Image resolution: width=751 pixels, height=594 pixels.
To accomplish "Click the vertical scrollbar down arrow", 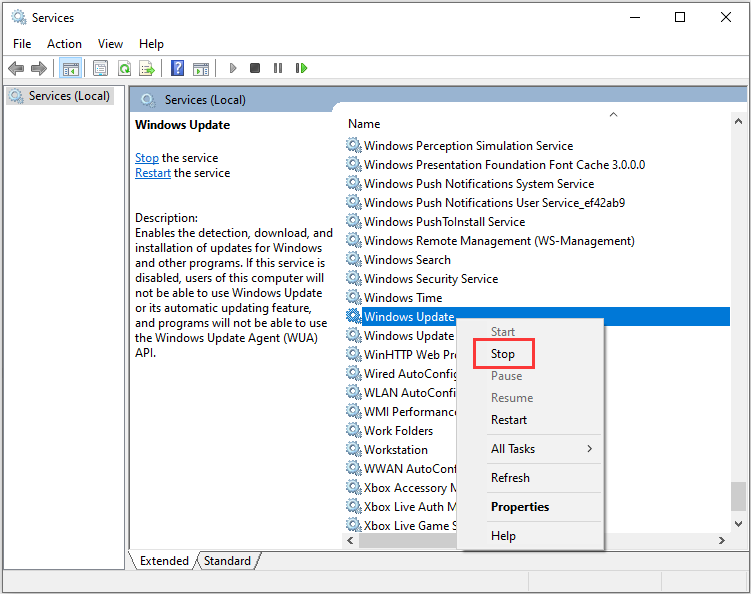I will [x=738, y=524].
